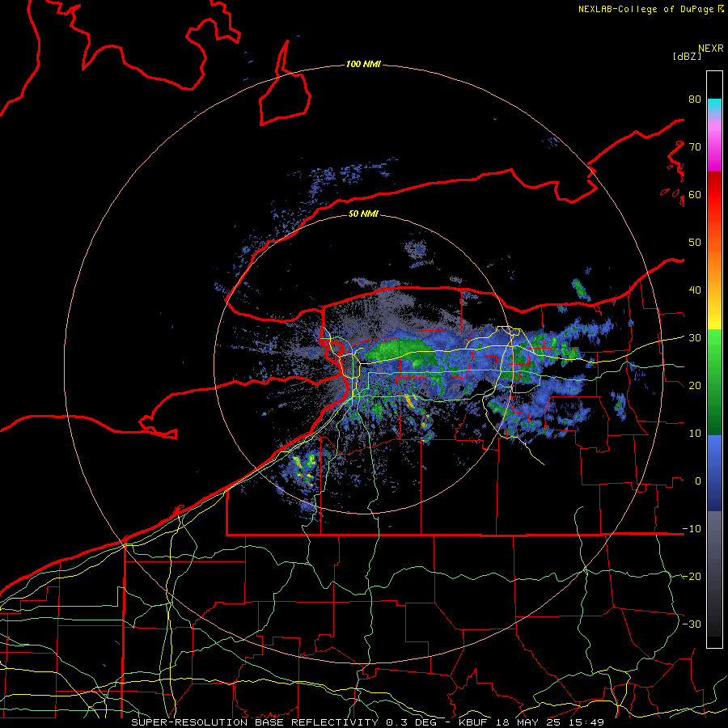Viewport: 728px width, 728px height.
Task: Click the 80 value on dBZ scale
Action: pyautogui.click(x=695, y=99)
